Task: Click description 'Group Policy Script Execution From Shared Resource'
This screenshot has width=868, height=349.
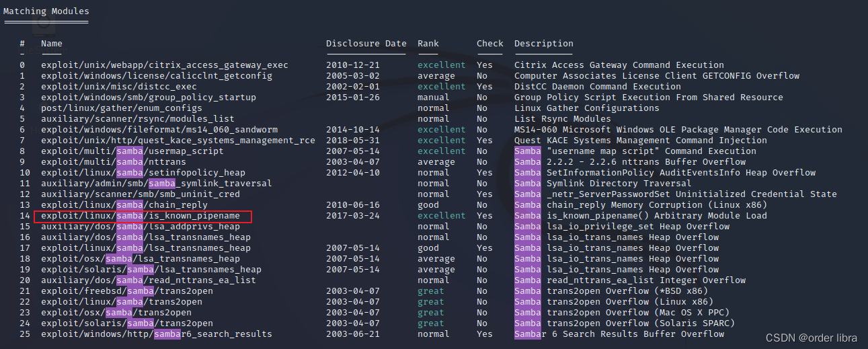Action: [649, 98]
